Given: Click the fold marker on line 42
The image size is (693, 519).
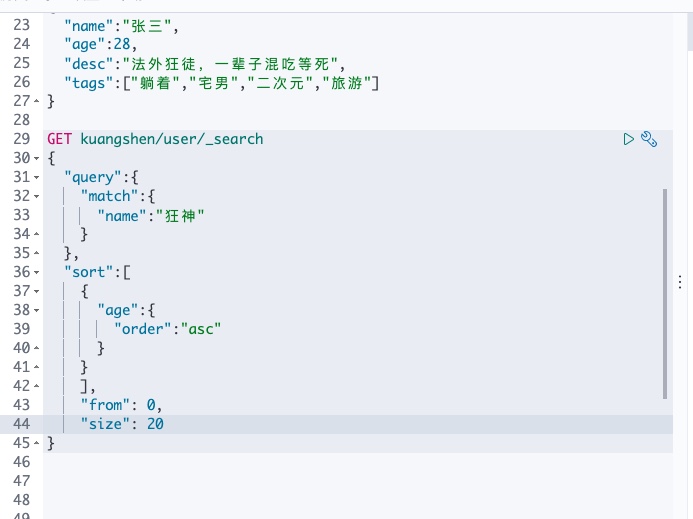Looking at the screenshot, I should (37, 386).
